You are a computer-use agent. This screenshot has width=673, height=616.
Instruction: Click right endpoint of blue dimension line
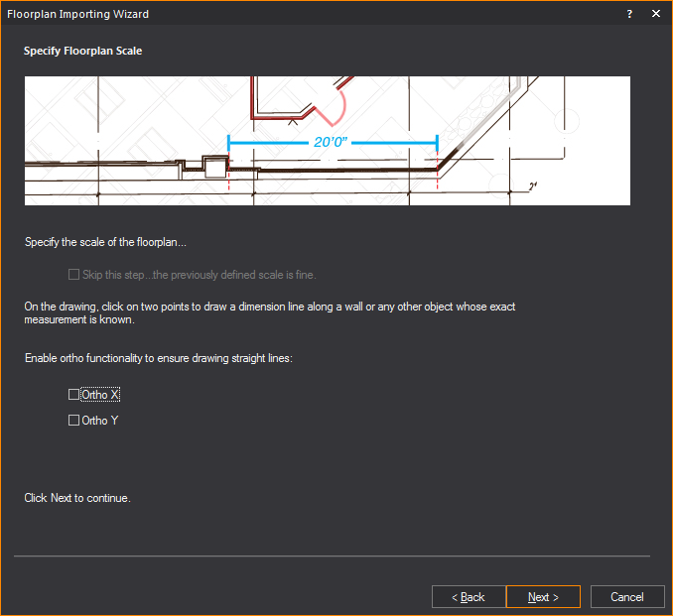(437, 143)
